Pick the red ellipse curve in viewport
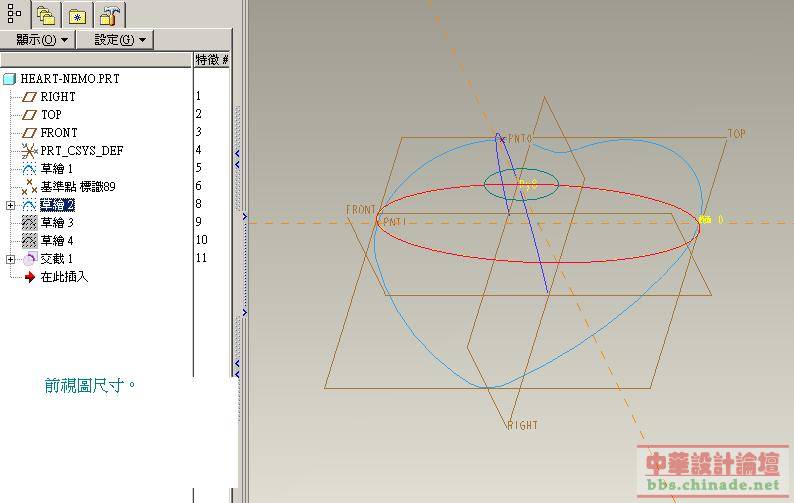The image size is (794, 503). tap(537, 262)
